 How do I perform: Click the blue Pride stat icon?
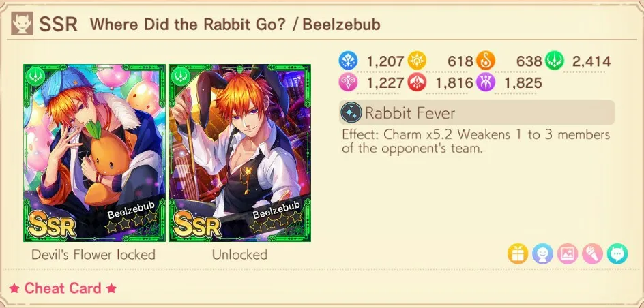(x=348, y=61)
